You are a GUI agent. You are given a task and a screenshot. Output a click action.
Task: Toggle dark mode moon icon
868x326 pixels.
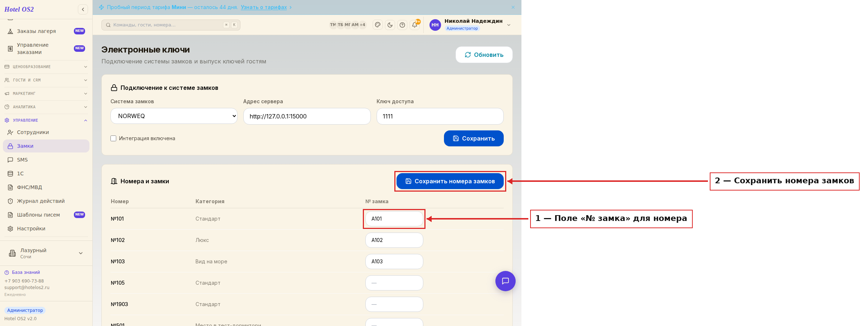[390, 25]
